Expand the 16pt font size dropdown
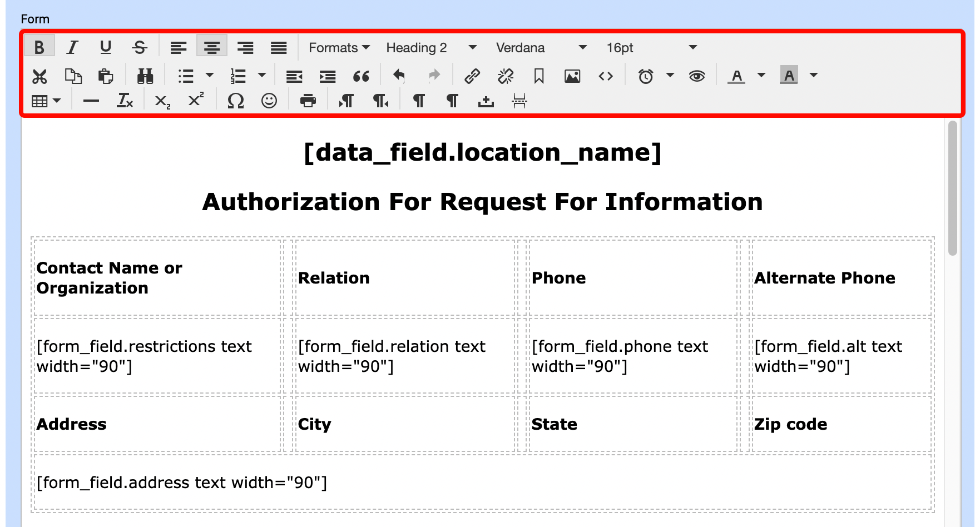 point(651,48)
